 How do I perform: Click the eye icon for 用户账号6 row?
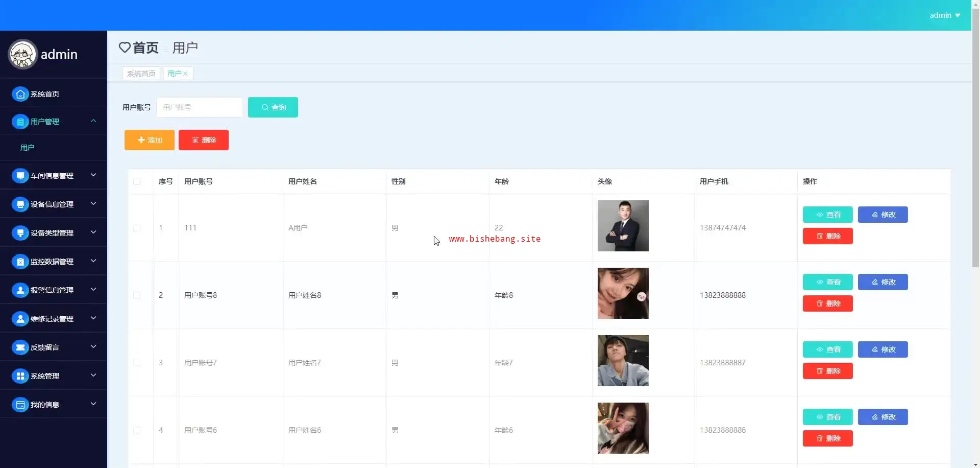coord(820,417)
